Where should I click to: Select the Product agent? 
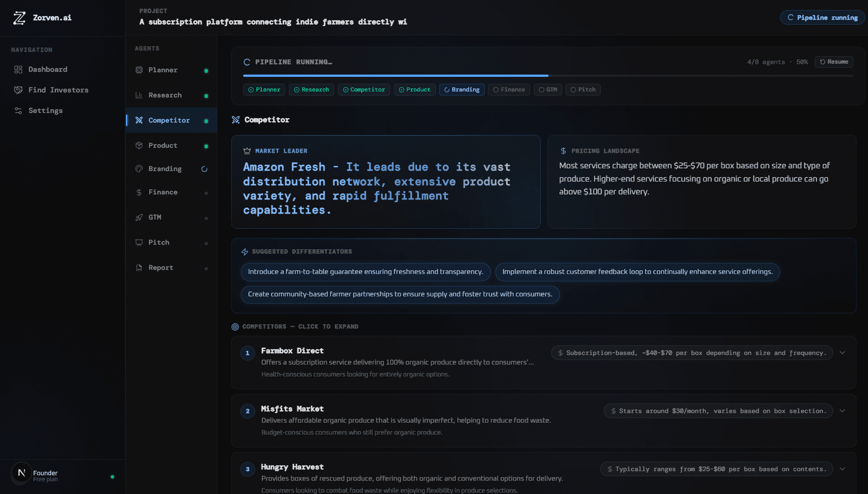(172, 145)
